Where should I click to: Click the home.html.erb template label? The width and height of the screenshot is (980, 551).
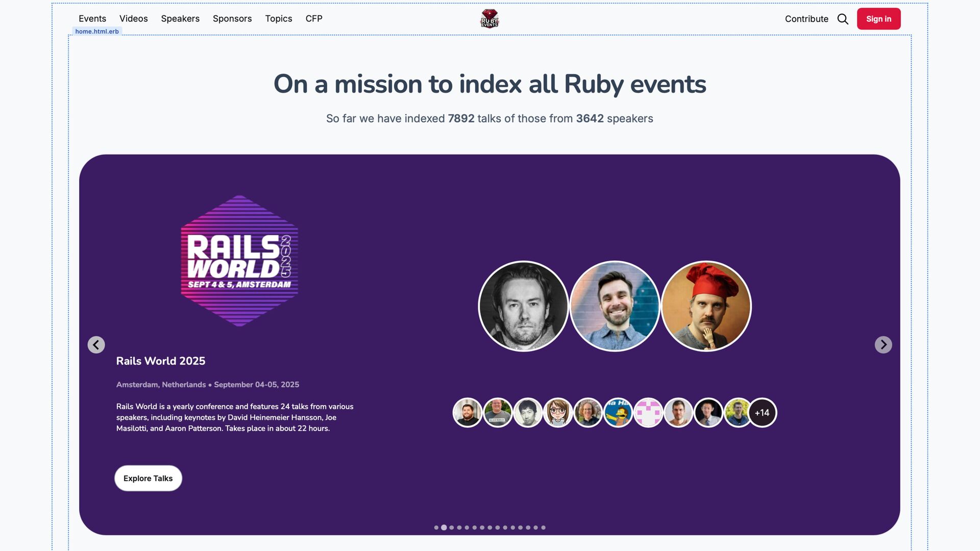pos(97,32)
